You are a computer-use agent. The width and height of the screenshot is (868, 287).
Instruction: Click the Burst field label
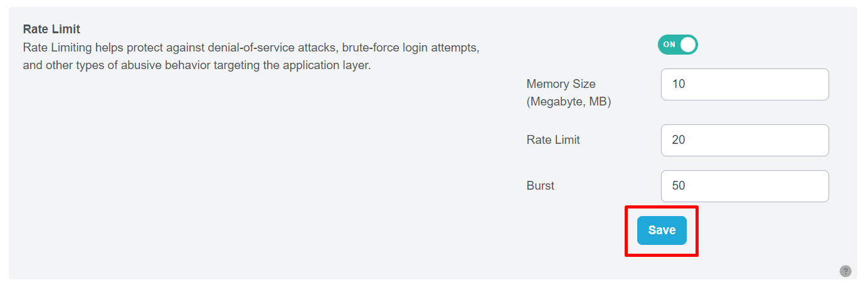[541, 186]
